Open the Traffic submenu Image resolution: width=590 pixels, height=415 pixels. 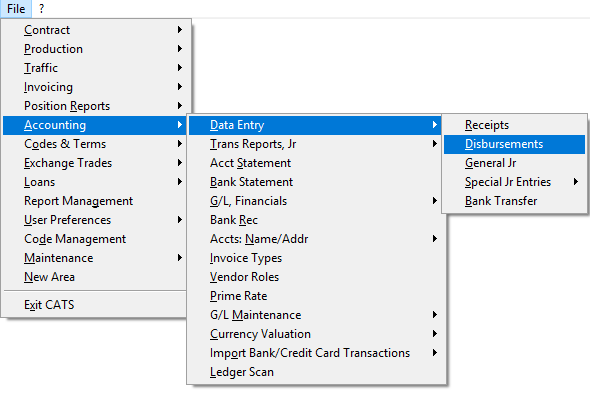pos(94,68)
